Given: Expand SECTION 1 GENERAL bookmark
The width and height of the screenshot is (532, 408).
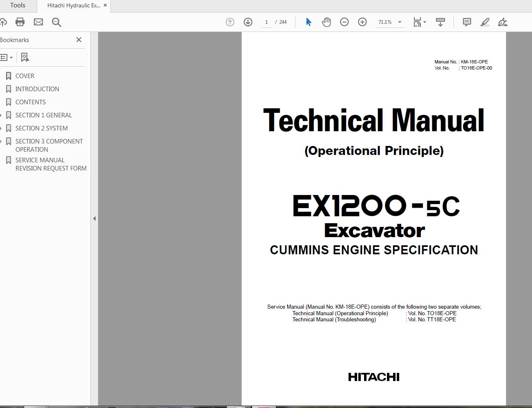Looking at the screenshot, I should click(x=1, y=115).
